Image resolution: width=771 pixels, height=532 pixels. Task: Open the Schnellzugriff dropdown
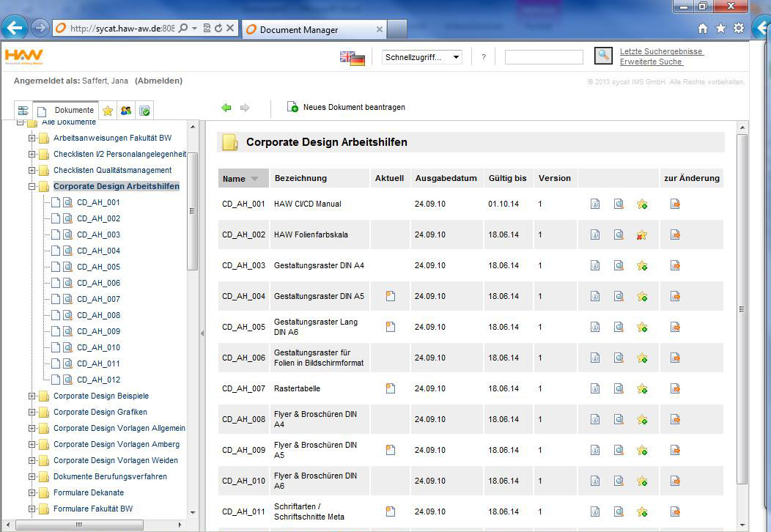click(x=422, y=57)
